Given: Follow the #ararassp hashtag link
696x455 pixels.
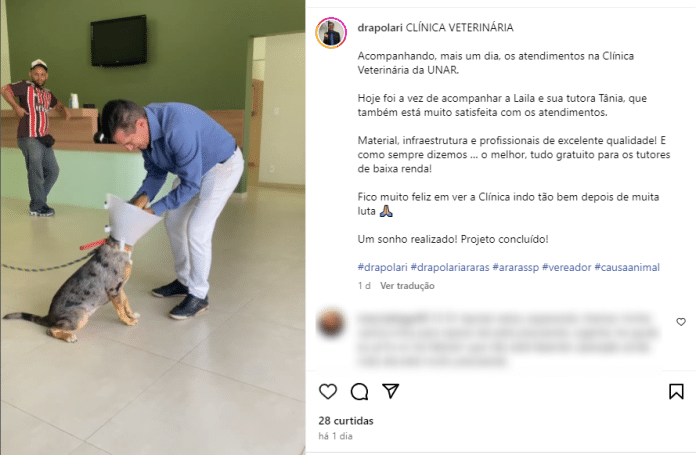Looking at the screenshot, I should [515, 267].
